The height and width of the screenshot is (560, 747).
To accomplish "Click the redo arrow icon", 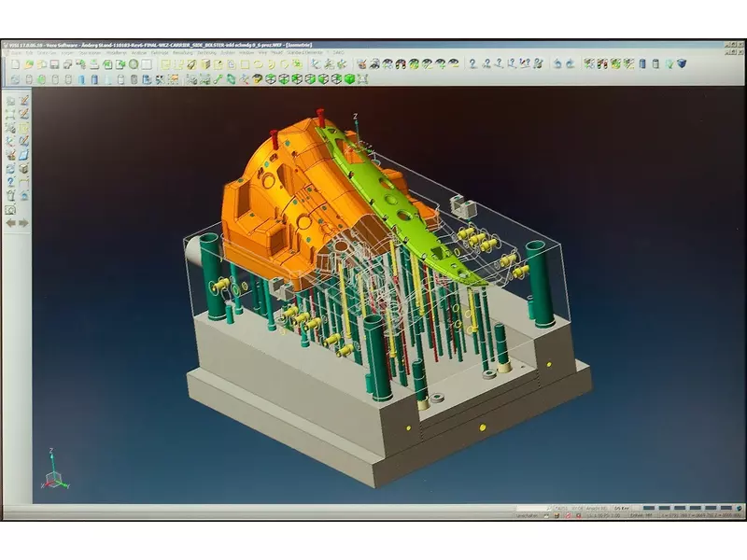I will 569,64.
